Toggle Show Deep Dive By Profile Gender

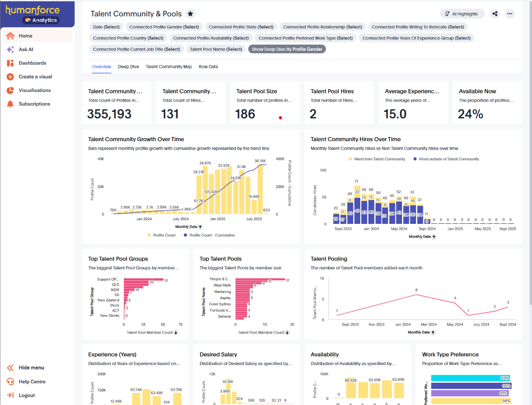[287, 49]
